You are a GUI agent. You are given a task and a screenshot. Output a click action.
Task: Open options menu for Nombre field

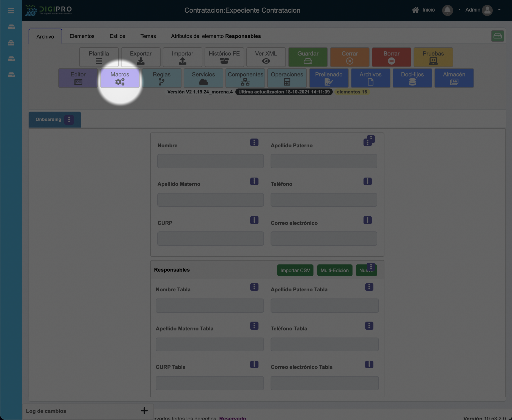click(x=254, y=142)
